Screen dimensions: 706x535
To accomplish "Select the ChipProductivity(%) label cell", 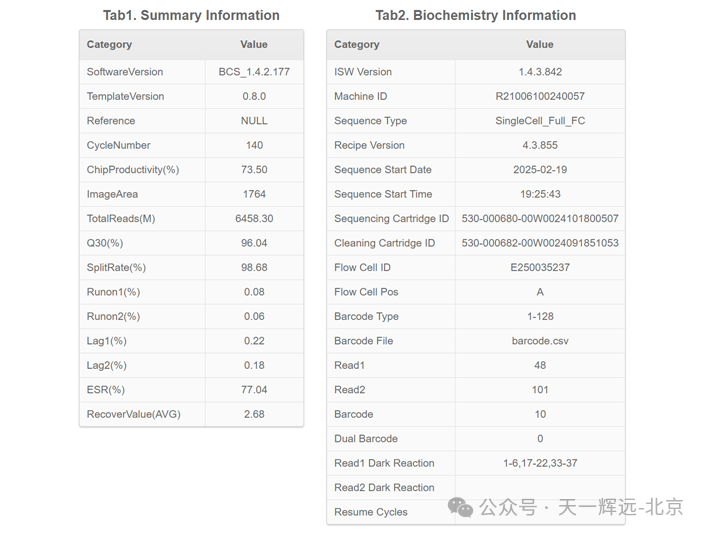I will click(x=142, y=170).
